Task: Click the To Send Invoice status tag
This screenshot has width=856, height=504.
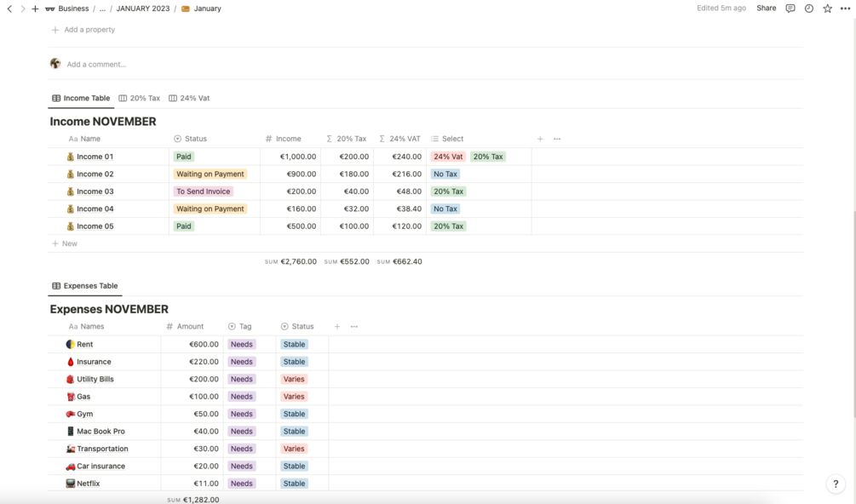Action: pos(203,192)
